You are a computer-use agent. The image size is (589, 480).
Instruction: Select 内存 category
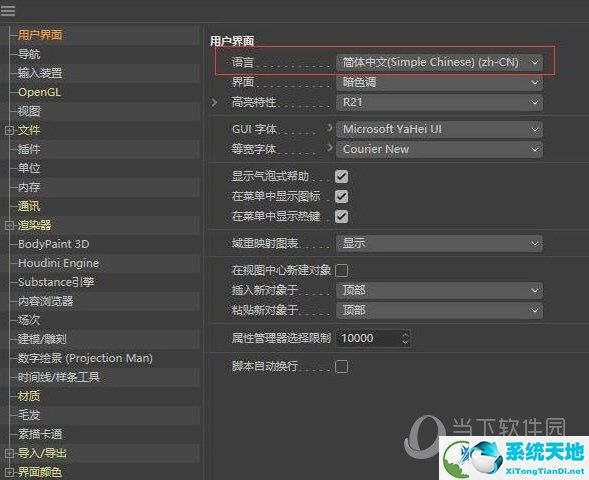[29, 187]
